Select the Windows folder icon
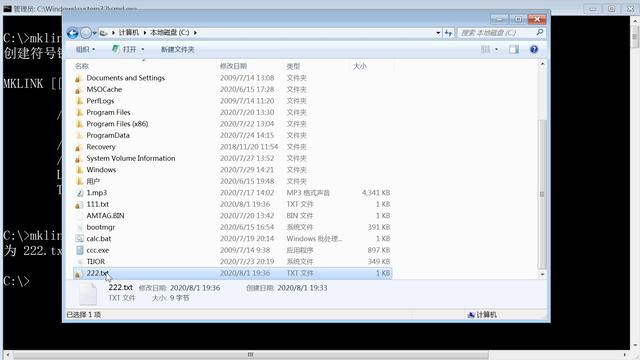 [x=79, y=170]
